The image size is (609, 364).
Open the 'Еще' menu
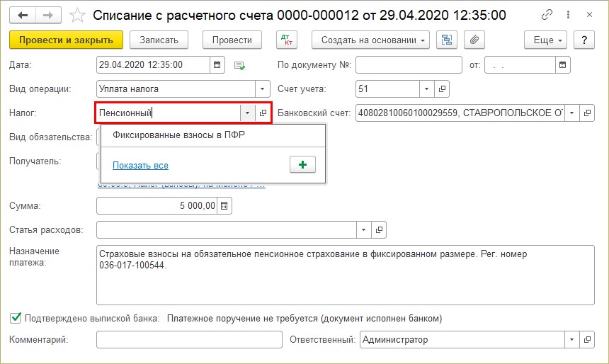point(545,40)
